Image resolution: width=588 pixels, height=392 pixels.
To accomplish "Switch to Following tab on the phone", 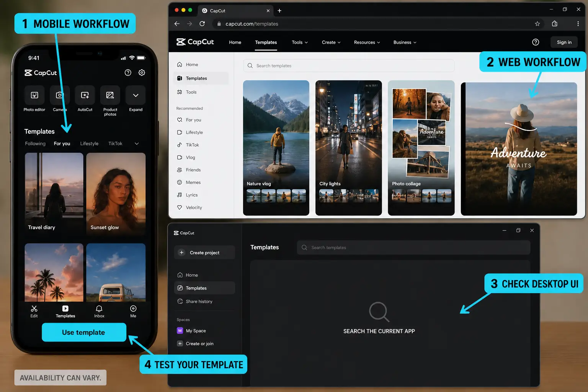I will coord(35,144).
